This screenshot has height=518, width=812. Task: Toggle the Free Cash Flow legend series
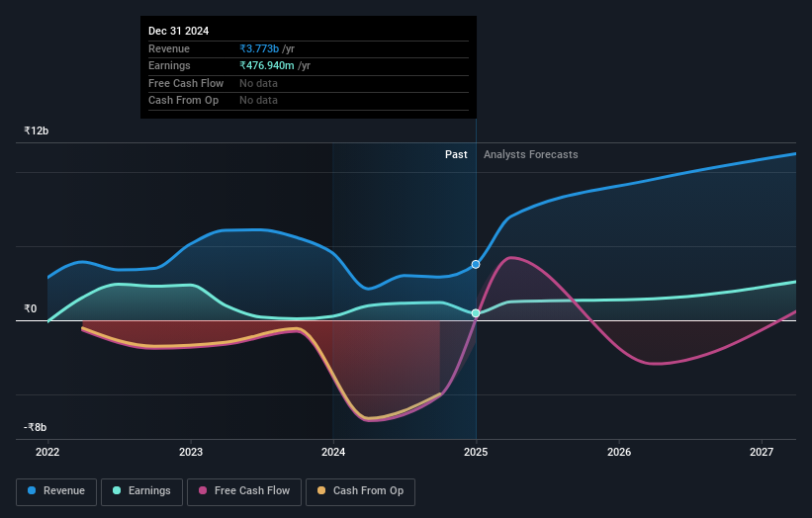pos(244,491)
